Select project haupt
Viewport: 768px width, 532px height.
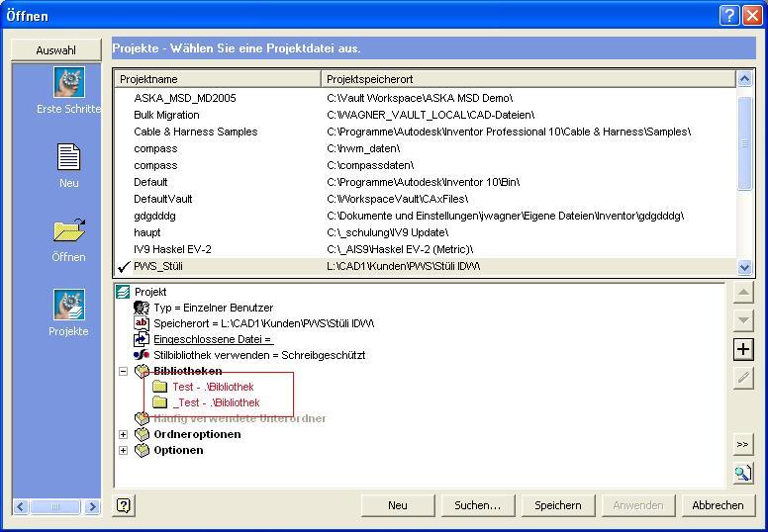click(426, 232)
